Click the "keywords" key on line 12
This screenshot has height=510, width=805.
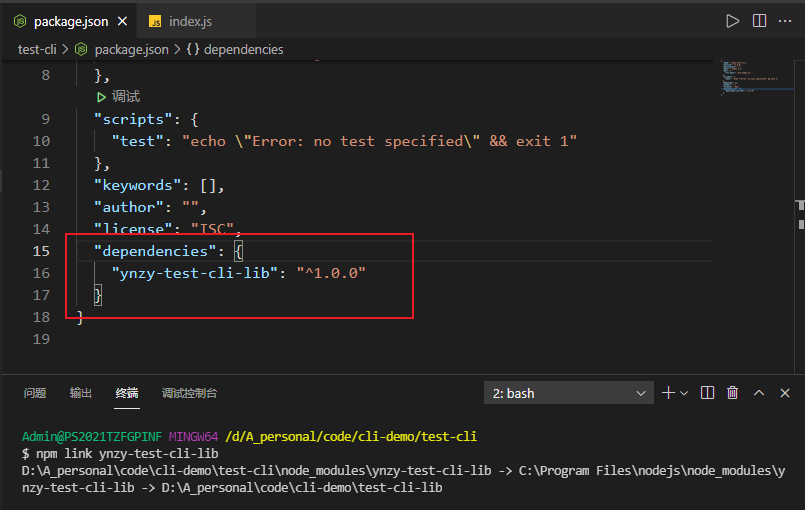[138, 185]
